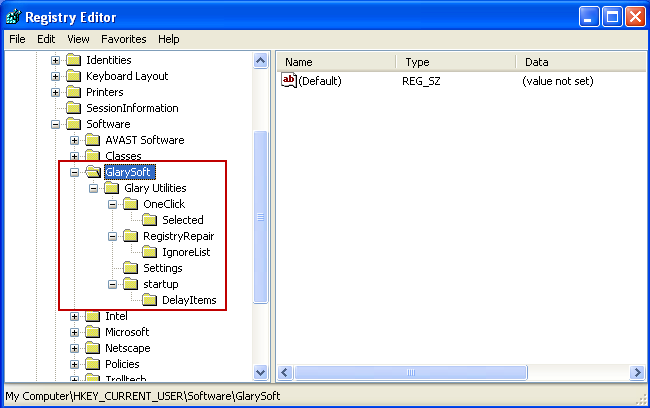
Task: Expand the Microsoft key
Action: [74, 332]
